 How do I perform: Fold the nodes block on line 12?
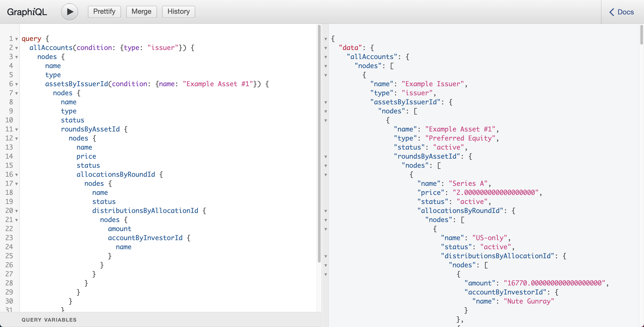point(16,139)
